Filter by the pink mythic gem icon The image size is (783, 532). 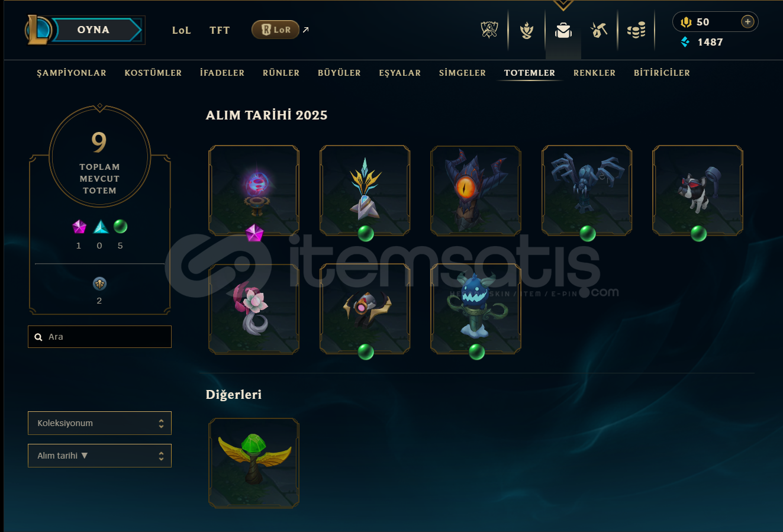(x=79, y=227)
